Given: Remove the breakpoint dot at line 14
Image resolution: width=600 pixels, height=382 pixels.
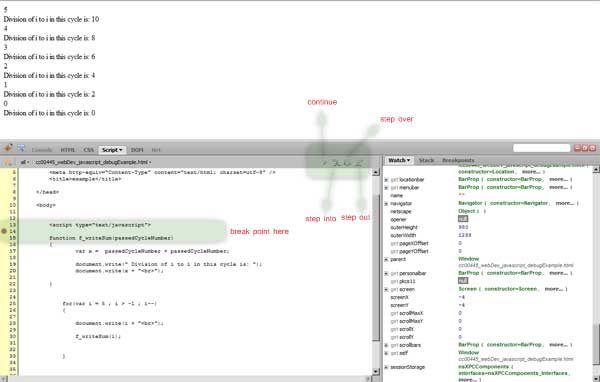Looking at the screenshot, I should click(x=4, y=231).
